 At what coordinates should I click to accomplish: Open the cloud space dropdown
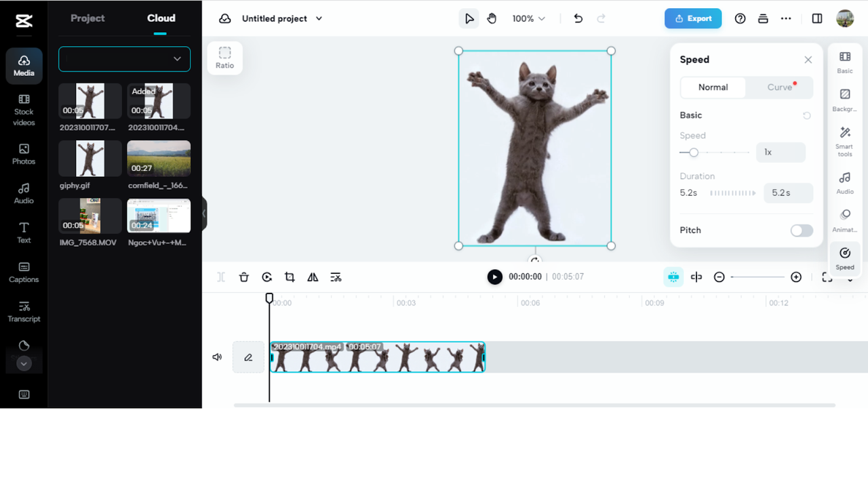point(124,59)
